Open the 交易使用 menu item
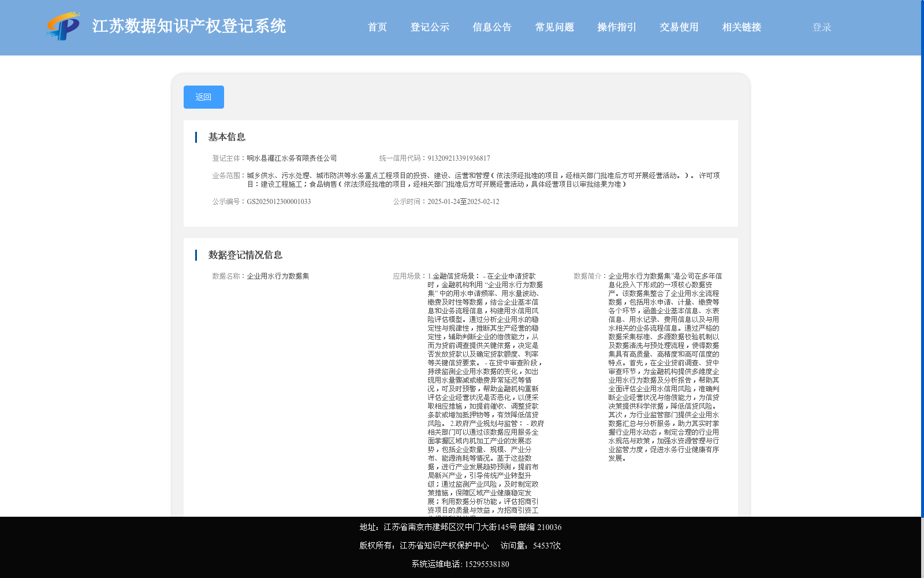Image resolution: width=924 pixels, height=578 pixels. click(x=679, y=27)
